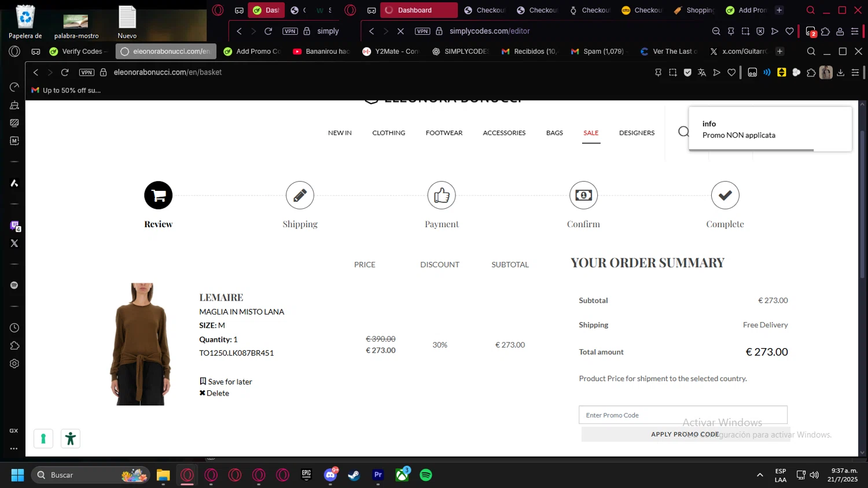Open downloads icon in the eleonorabonucci toolbar

[x=841, y=72]
